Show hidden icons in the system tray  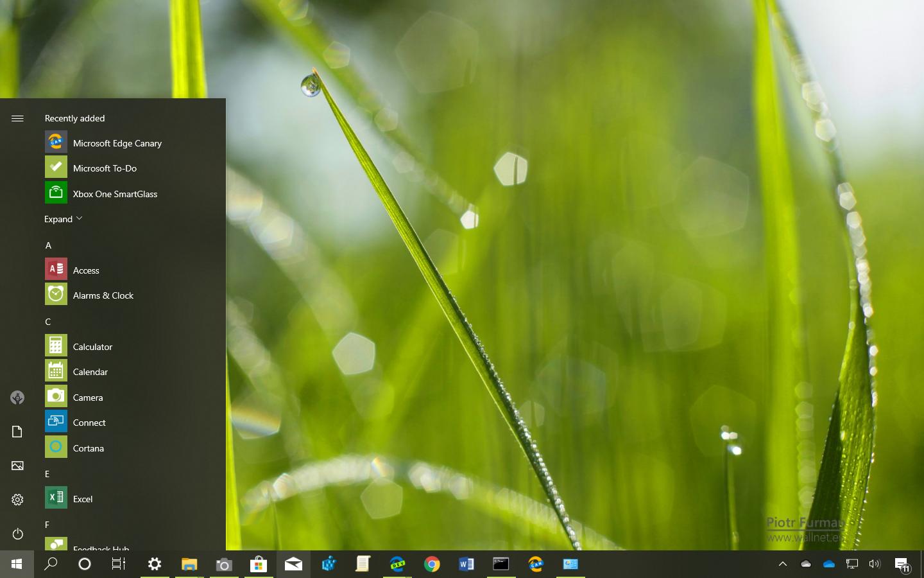pos(783,565)
